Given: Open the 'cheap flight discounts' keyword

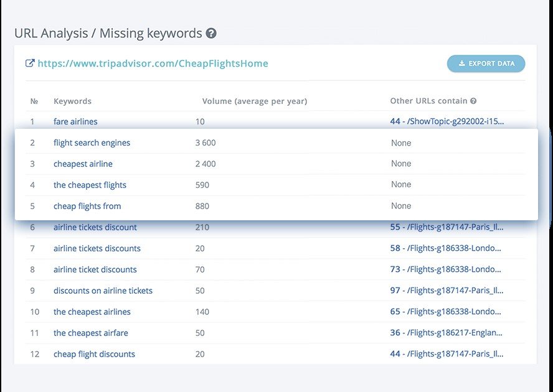Looking at the screenshot, I should point(94,354).
